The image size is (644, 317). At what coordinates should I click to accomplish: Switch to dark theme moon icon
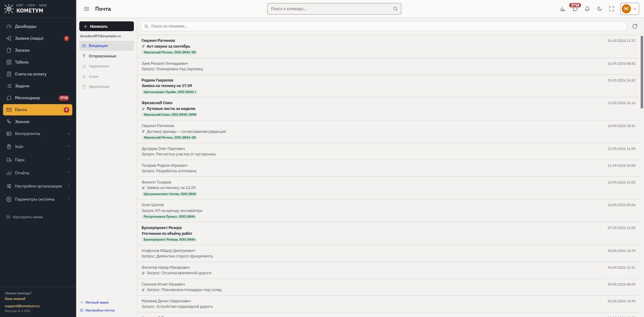(x=599, y=9)
